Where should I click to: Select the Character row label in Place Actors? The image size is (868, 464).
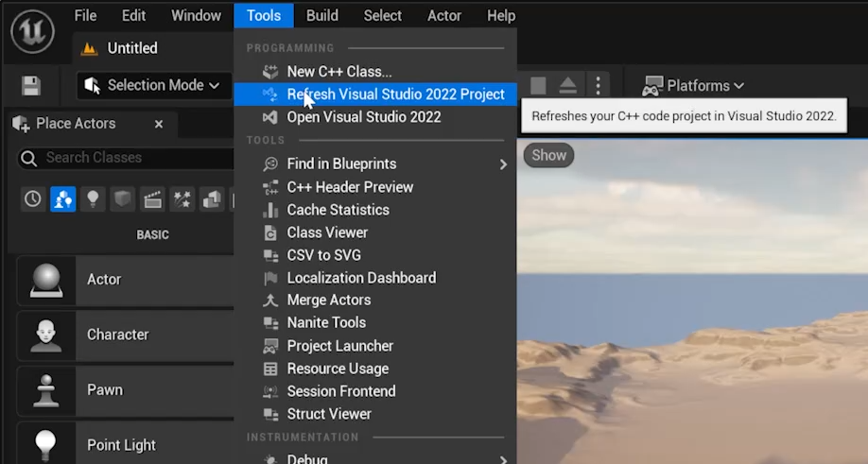click(118, 335)
